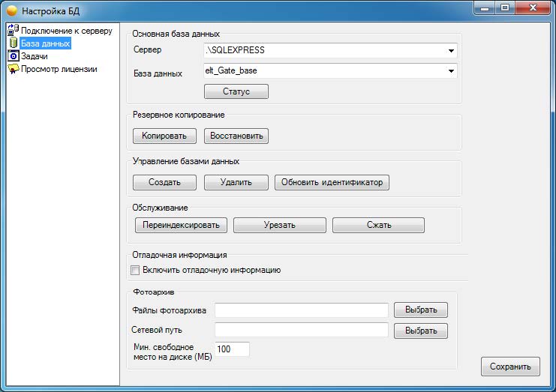Image resolution: width=556 pixels, height=392 pixels.
Task: Save settings with Сохранить button
Action: tap(509, 367)
